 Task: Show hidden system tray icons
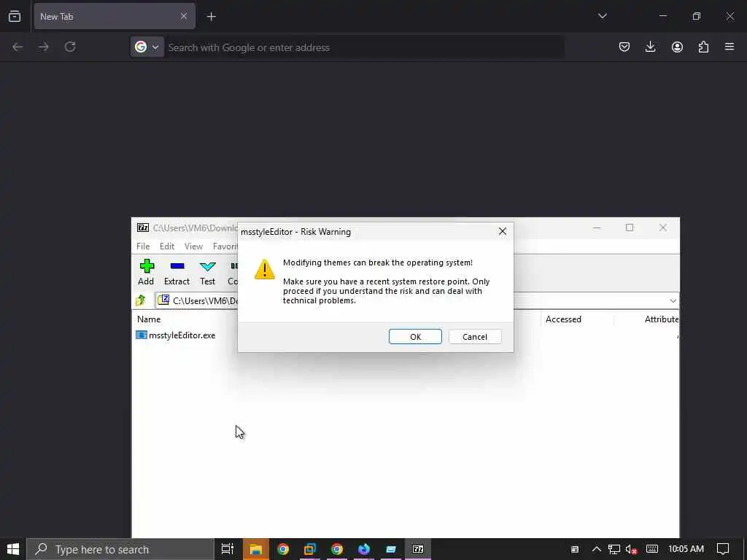(596, 549)
